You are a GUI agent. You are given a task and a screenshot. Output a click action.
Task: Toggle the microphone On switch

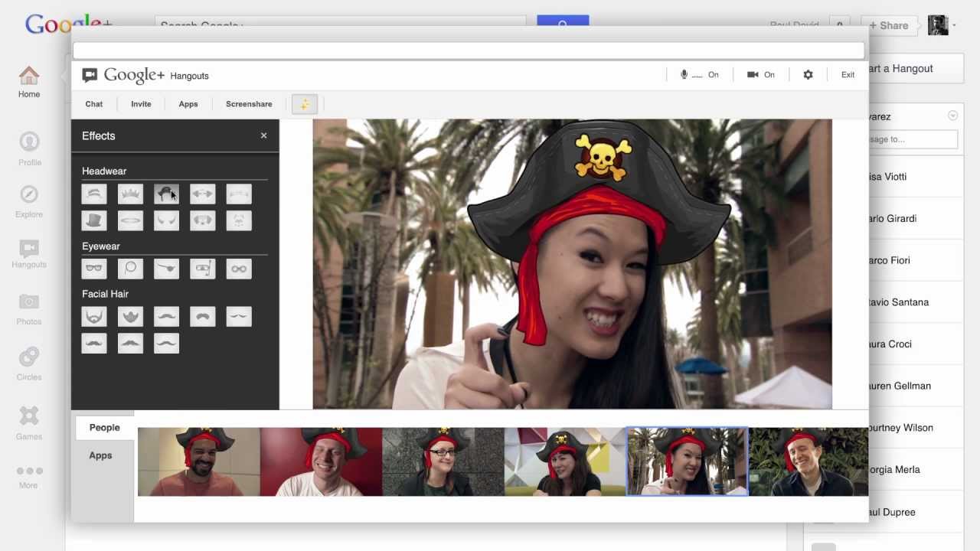pyautogui.click(x=699, y=75)
